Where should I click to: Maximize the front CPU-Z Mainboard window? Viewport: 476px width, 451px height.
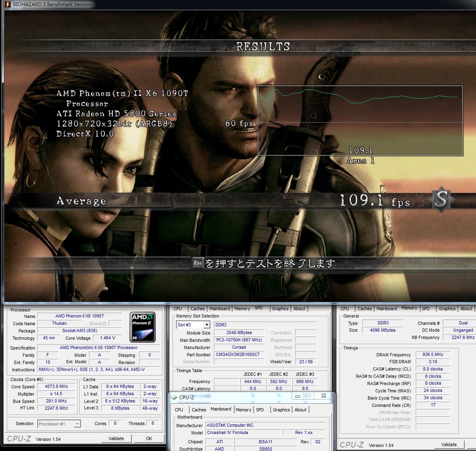point(309,396)
